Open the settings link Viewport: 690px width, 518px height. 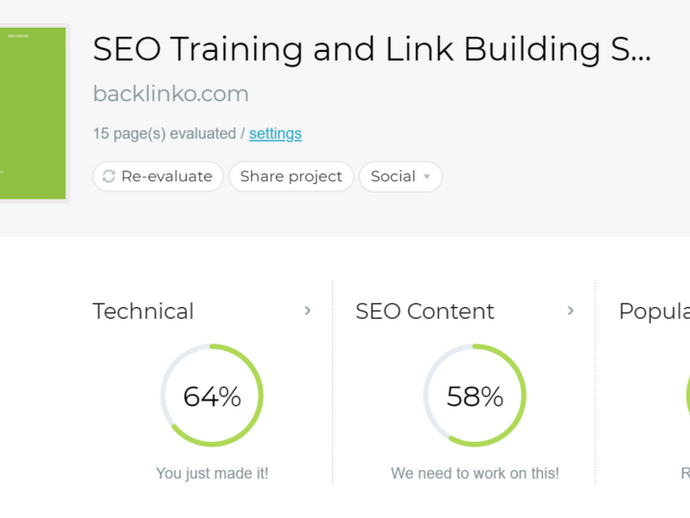click(275, 134)
